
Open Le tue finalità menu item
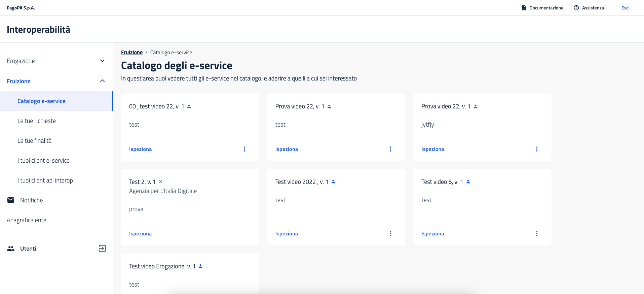click(35, 141)
